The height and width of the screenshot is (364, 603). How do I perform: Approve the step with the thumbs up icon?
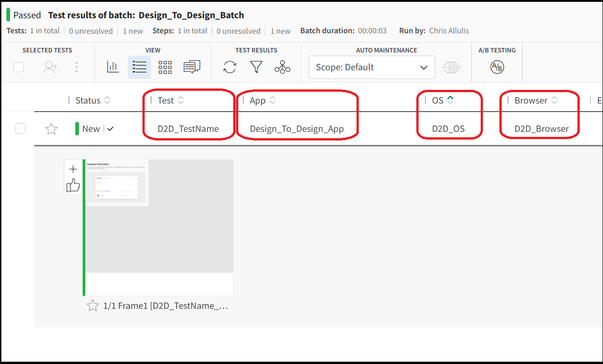coord(73,185)
